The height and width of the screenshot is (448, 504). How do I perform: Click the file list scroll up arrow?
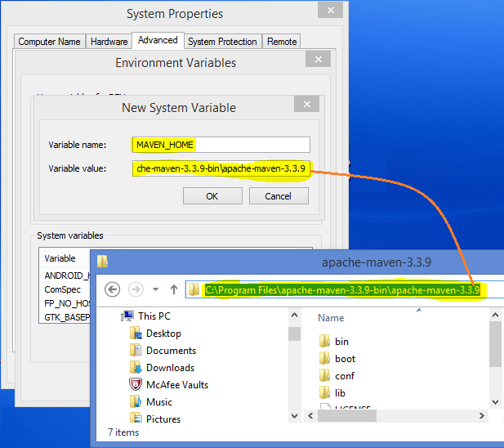coord(495,315)
